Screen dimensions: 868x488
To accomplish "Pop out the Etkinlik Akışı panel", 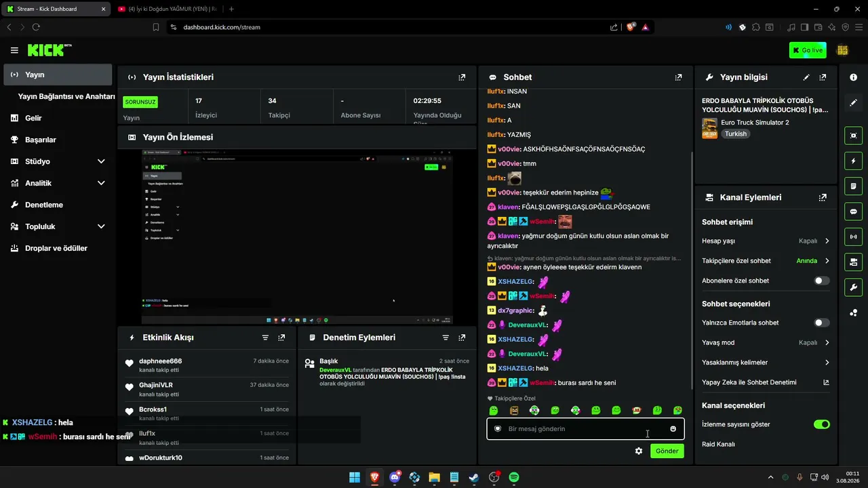I will pos(281,338).
